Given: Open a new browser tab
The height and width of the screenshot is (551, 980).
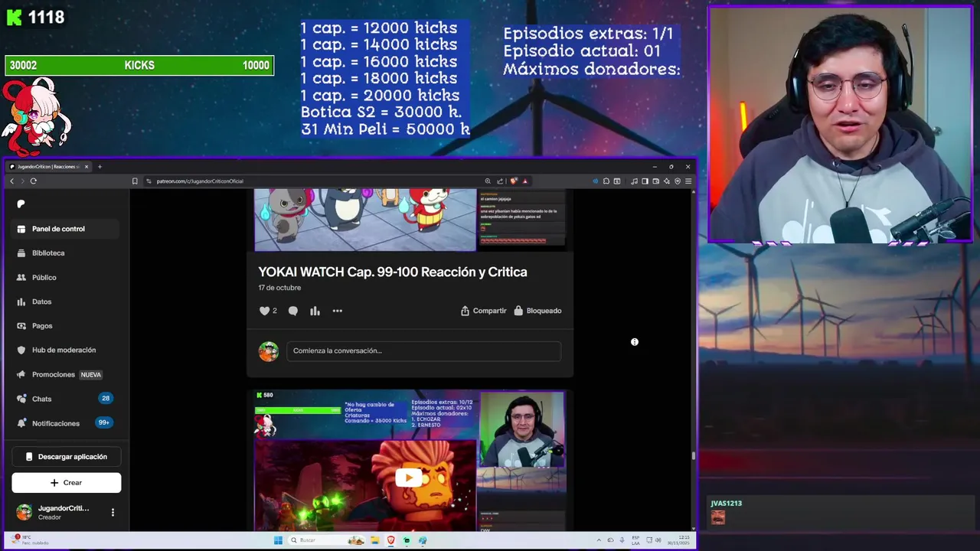Looking at the screenshot, I should click(100, 167).
